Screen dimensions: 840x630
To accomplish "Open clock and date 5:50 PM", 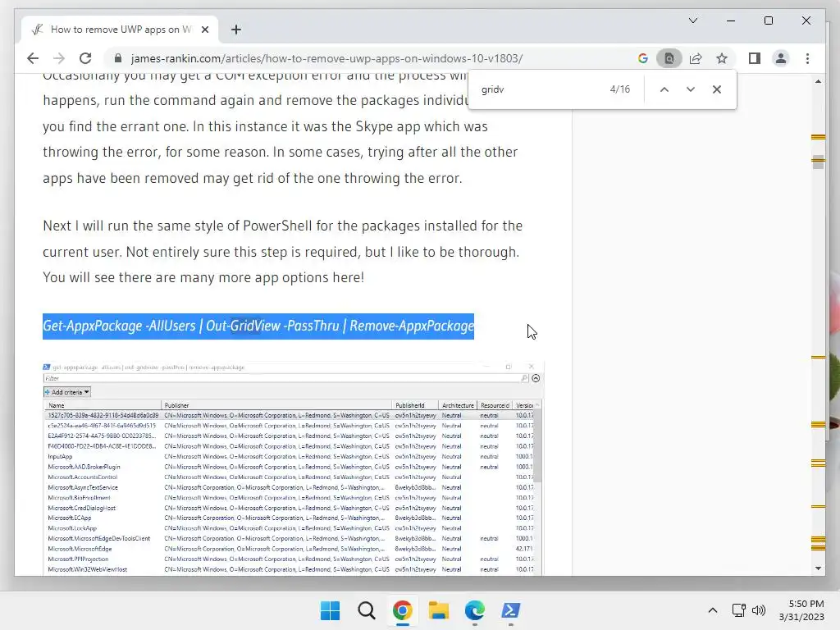I will pyautogui.click(x=801, y=610).
